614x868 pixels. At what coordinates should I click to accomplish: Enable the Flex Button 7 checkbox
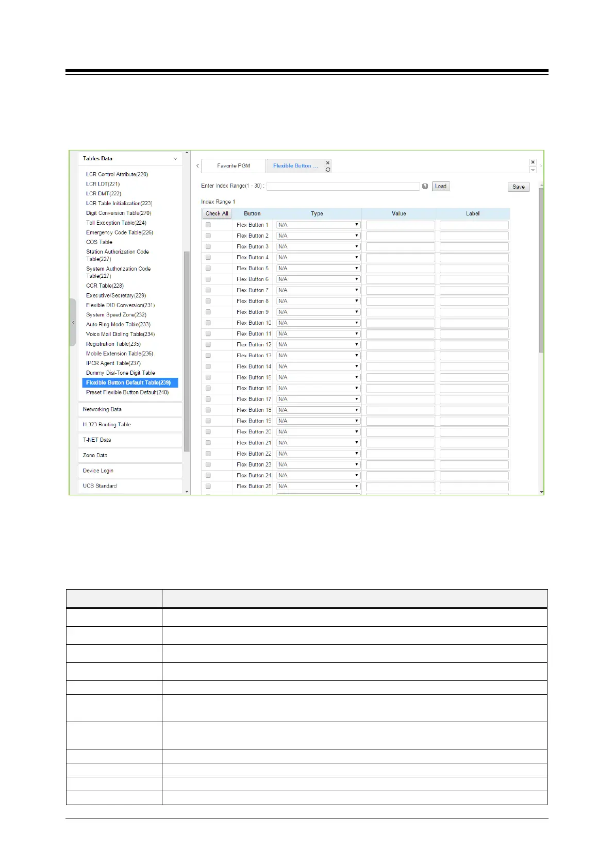208,290
